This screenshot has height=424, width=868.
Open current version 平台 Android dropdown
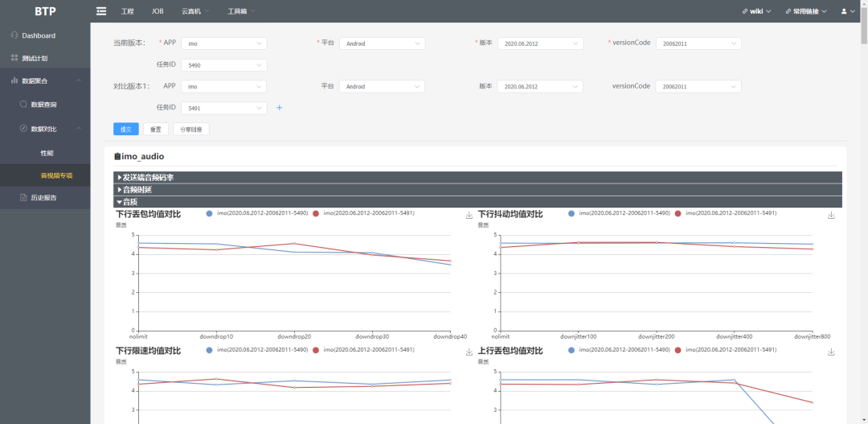(383, 43)
